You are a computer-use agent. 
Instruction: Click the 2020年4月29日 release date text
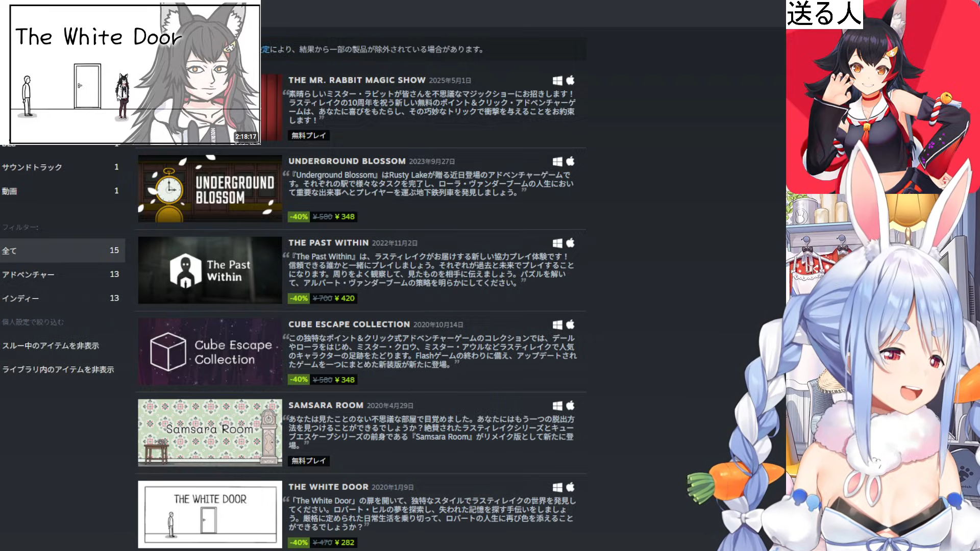coord(390,406)
